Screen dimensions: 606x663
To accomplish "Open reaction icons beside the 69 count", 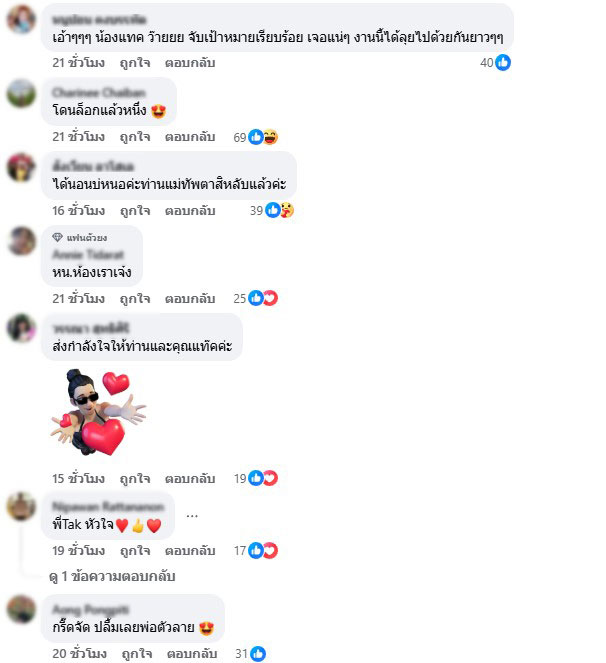I will pyautogui.click(x=263, y=137).
